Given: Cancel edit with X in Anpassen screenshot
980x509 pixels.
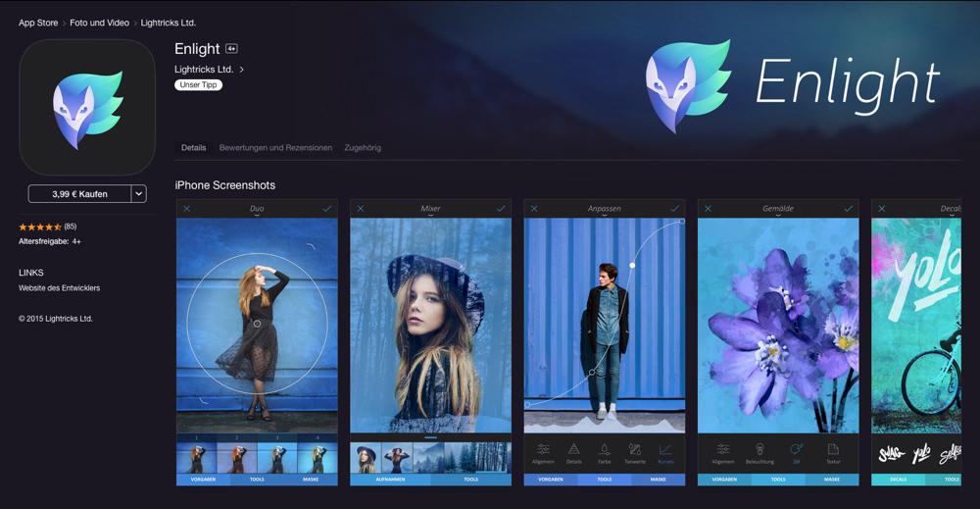Looking at the screenshot, I should [534, 209].
